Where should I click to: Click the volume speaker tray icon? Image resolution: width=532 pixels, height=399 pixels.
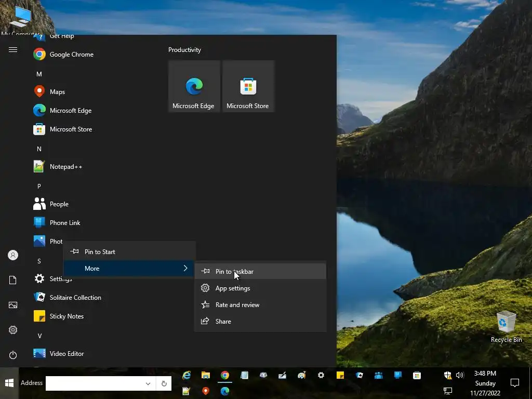pos(460,375)
